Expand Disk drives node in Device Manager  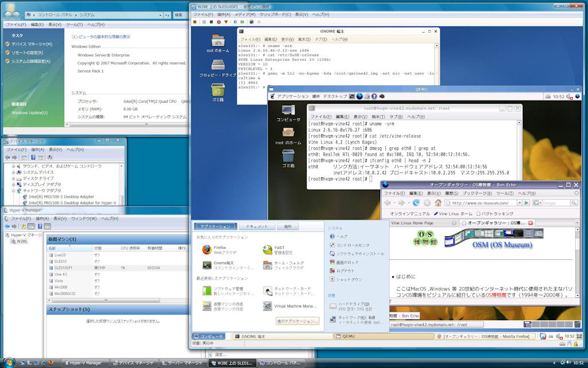(13, 178)
